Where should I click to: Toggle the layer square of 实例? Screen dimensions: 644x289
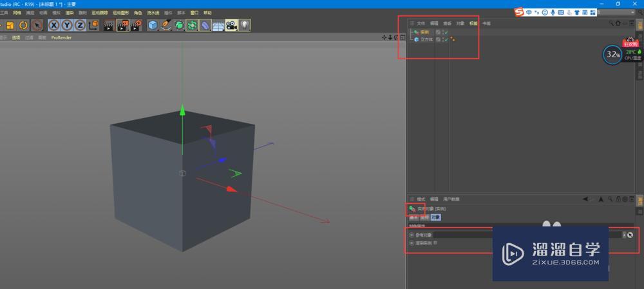tap(438, 32)
